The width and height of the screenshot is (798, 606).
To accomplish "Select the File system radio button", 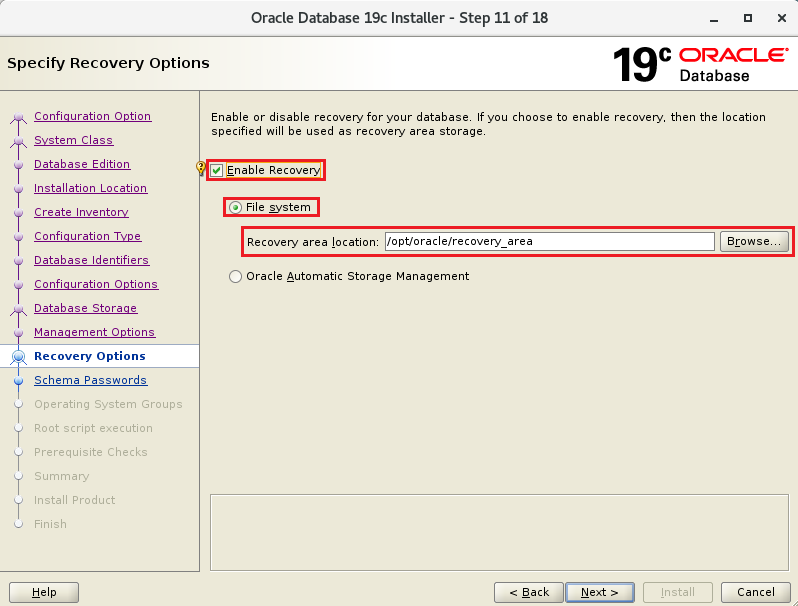I will [235, 208].
